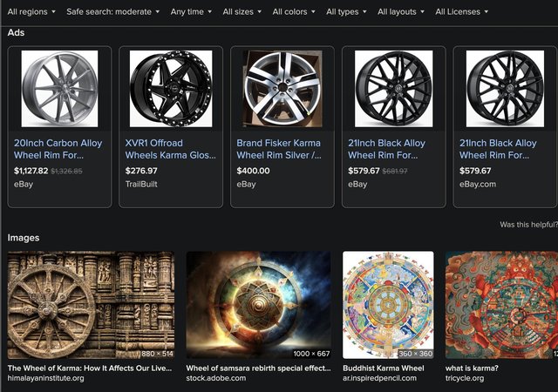Click the 360 × 360 size label

[x=415, y=354]
